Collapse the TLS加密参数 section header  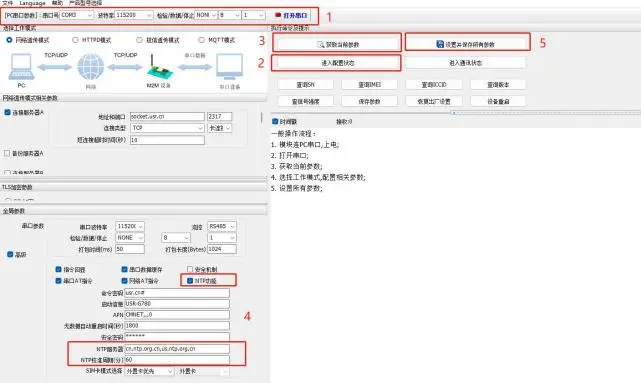(x=134, y=188)
